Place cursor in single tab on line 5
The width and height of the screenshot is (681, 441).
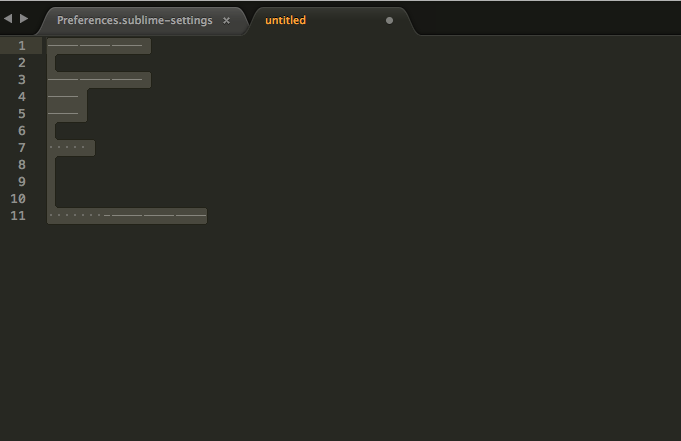tap(63, 114)
